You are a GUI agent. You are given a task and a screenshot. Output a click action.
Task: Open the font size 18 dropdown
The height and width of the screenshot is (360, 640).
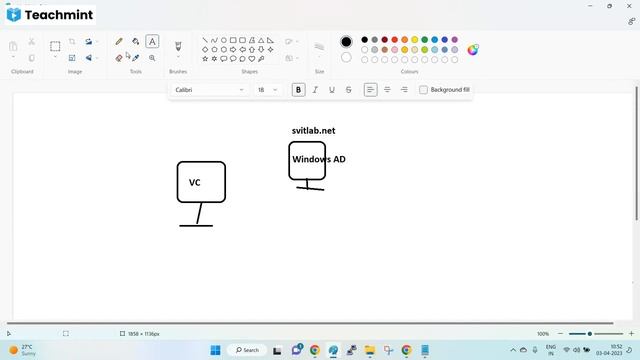click(x=267, y=90)
